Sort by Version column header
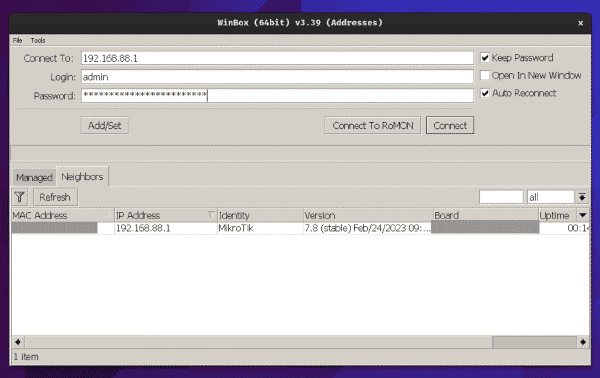This screenshot has width=600, height=378. coord(368,215)
